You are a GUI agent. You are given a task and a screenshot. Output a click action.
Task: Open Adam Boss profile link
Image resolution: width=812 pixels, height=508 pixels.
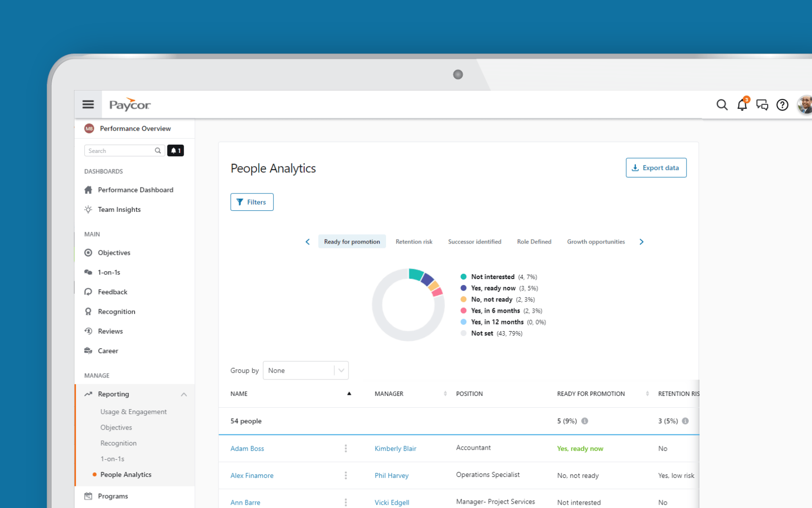247,449
